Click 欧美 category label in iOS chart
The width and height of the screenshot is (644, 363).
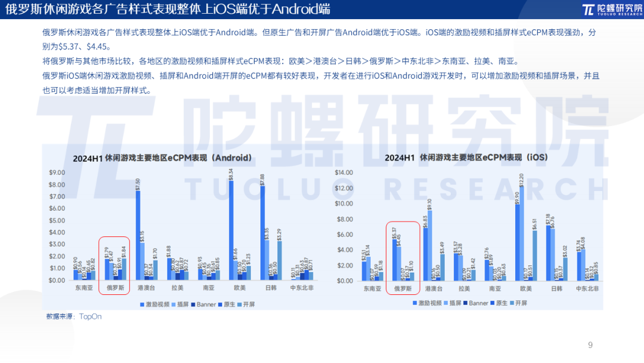tap(526, 288)
